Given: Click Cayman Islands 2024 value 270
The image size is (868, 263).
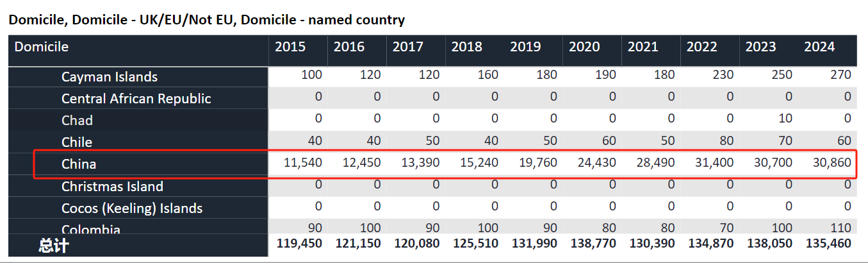Looking at the screenshot, I should [840, 75].
